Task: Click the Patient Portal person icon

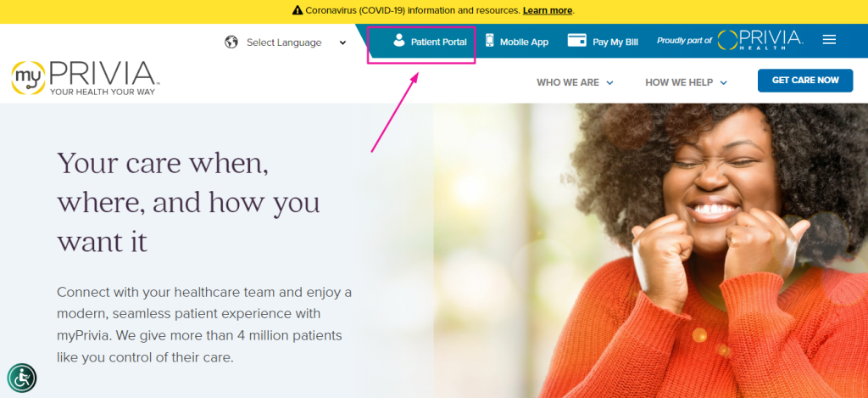Action: (x=399, y=41)
